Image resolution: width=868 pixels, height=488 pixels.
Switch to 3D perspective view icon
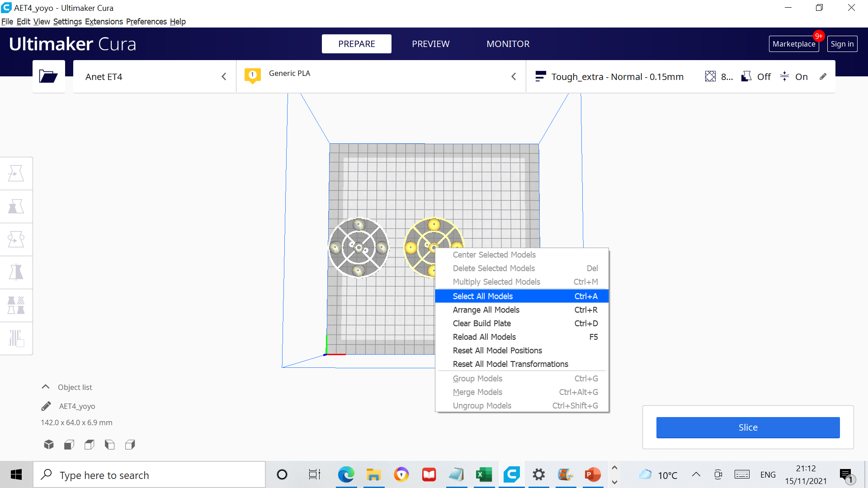49,445
